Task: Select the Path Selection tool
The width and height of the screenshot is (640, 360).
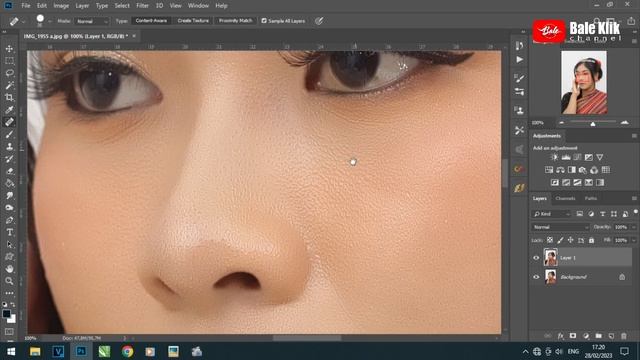Action: click(x=9, y=244)
